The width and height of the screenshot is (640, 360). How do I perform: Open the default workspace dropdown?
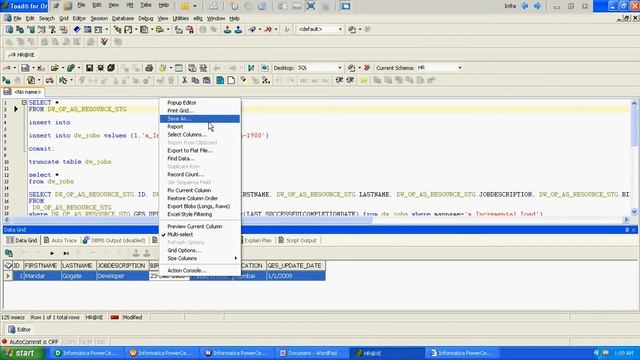click(340, 29)
